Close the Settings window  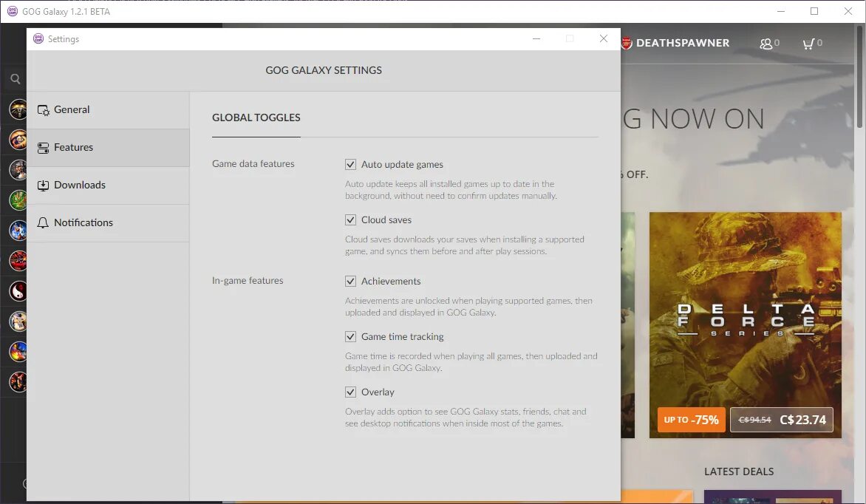603,38
